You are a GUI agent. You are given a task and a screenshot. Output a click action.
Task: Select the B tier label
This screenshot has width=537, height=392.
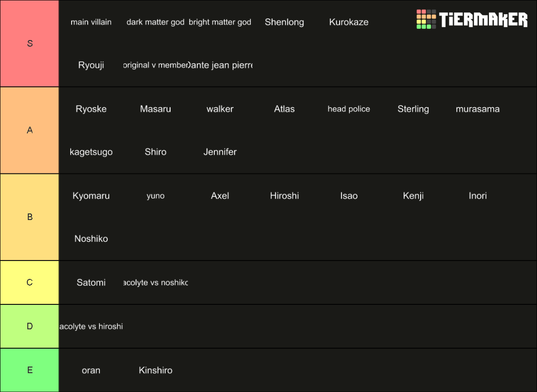[x=30, y=217]
